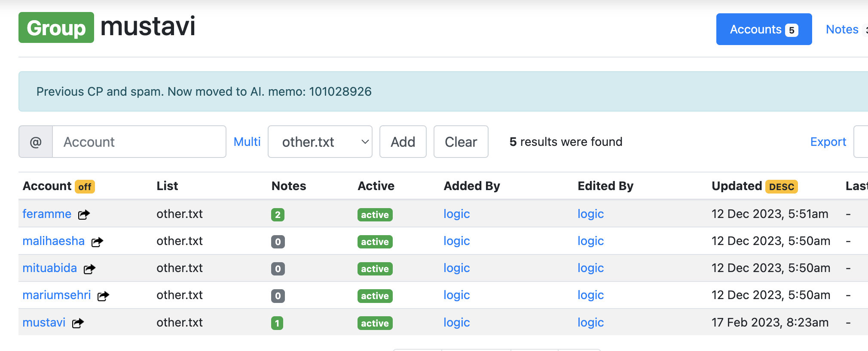Open external link icon beside malihaesha
Image resolution: width=868 pixels, height=351 pixels.
(x=97, y=242)
